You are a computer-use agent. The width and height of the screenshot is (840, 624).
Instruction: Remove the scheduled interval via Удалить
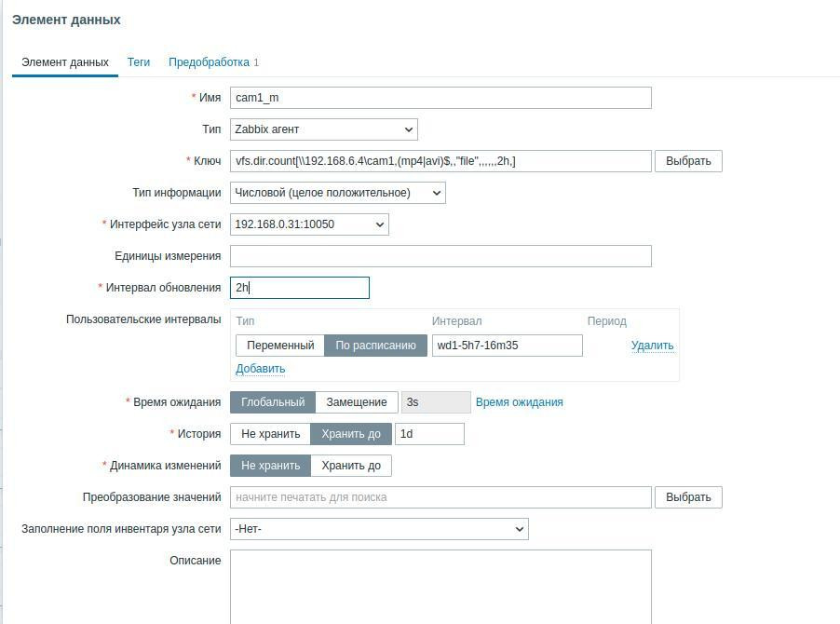point(650,345)
